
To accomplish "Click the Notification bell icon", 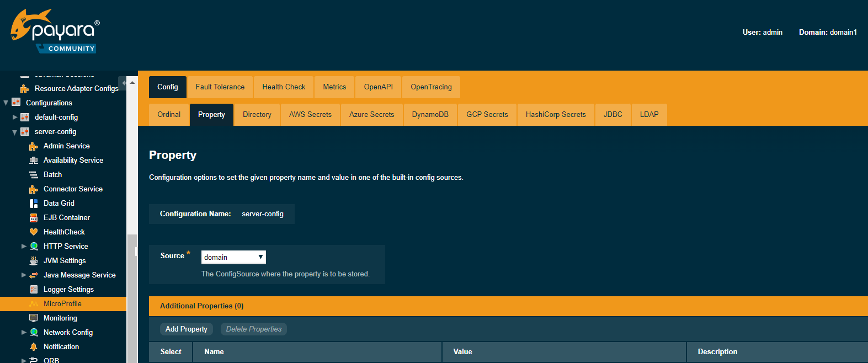I will pos(34,347).
